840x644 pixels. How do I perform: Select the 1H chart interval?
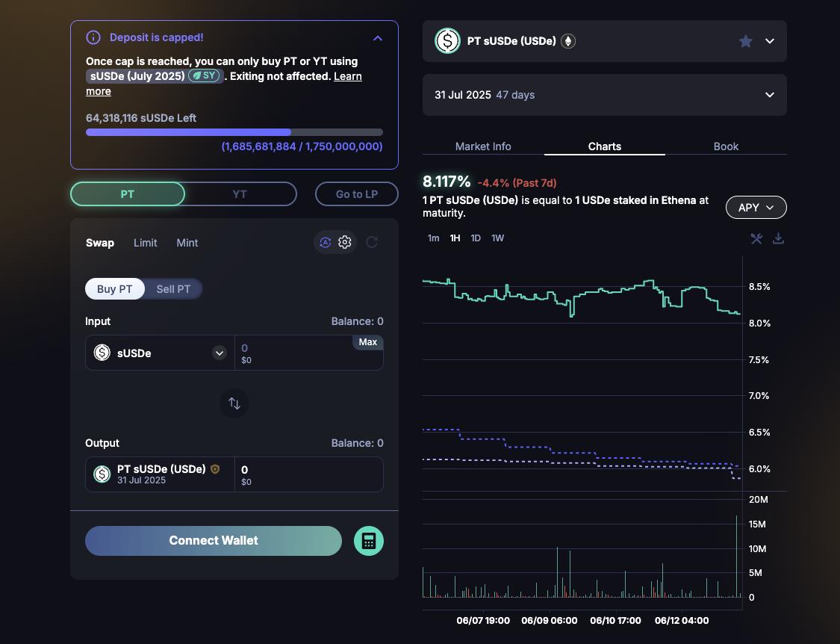tap(455, 238)
